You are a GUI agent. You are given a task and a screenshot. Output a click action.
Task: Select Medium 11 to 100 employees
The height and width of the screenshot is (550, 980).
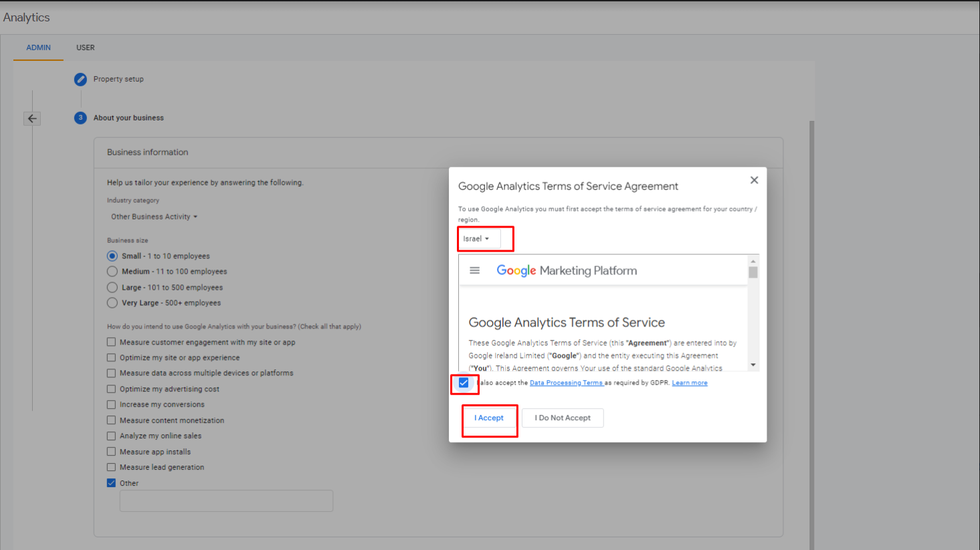pyautogui.click(x=112, y=271)
